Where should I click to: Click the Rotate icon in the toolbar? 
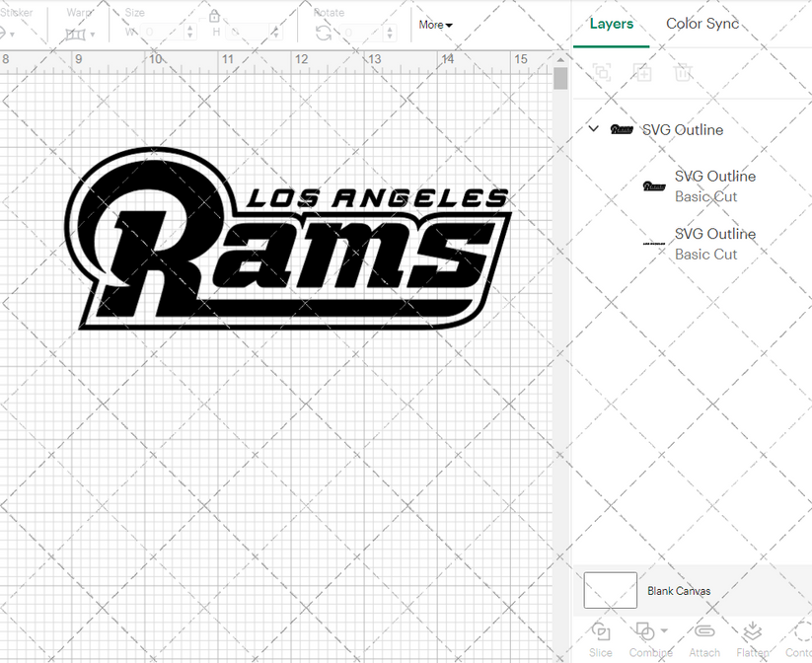[325, 31]
